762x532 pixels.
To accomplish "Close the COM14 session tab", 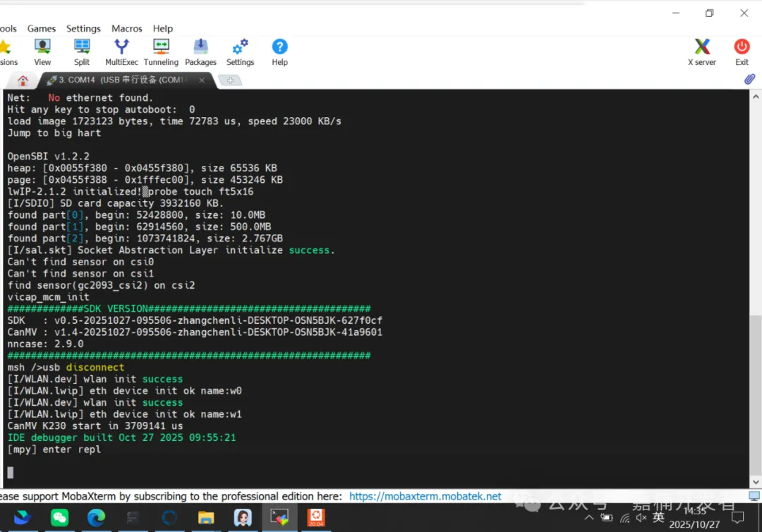I will (202, 80).
